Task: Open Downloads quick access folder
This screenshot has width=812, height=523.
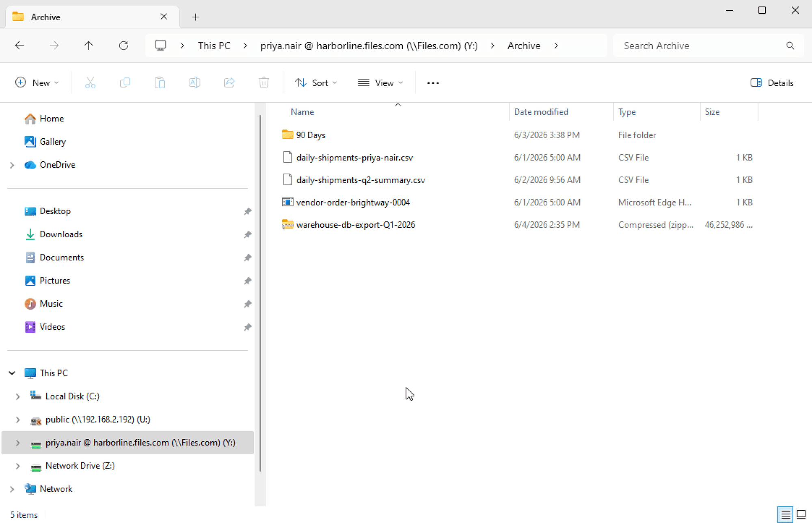Action: point(53,234)
